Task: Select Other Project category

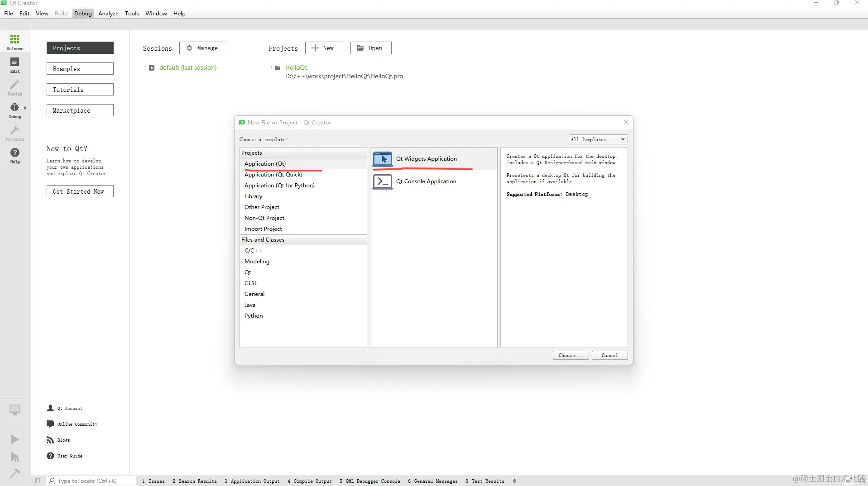Action: coord(303,207)
